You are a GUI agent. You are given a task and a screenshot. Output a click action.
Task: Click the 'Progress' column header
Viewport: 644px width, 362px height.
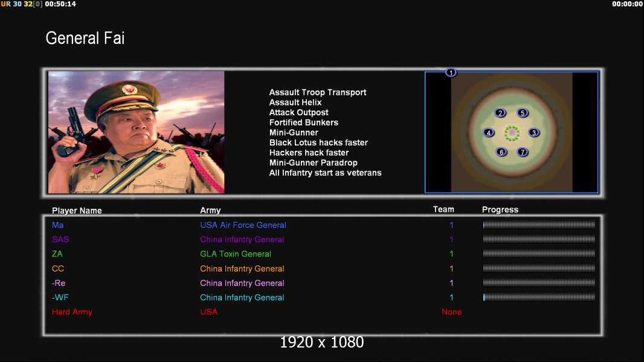point(500,209)
